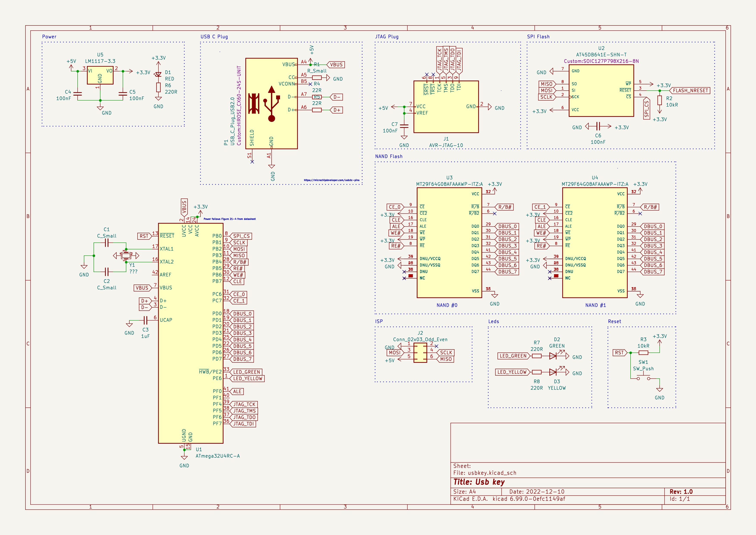Viewport: 756px width, 535px height.
Task: Select the SPI_CS label beside pin PB0
Action: tap(241, 236)
